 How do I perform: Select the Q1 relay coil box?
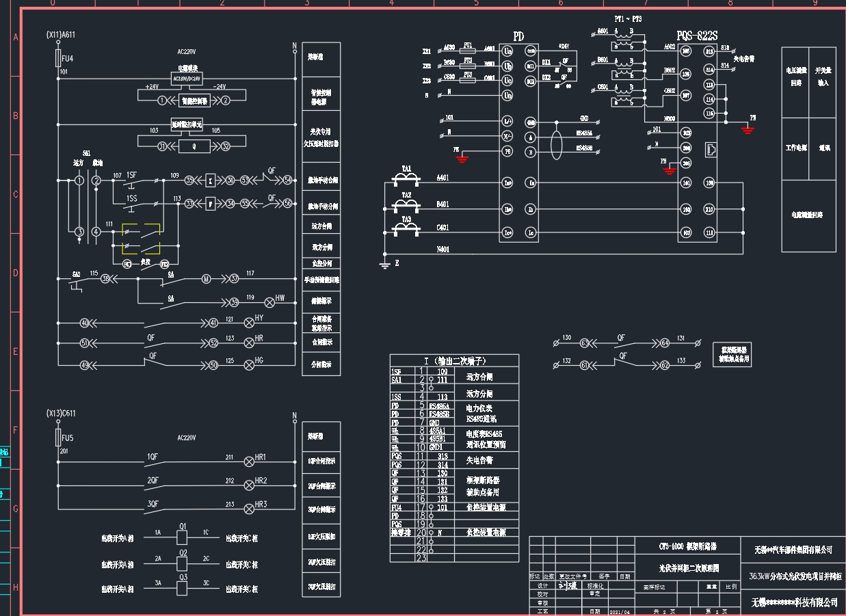[183, 538]
